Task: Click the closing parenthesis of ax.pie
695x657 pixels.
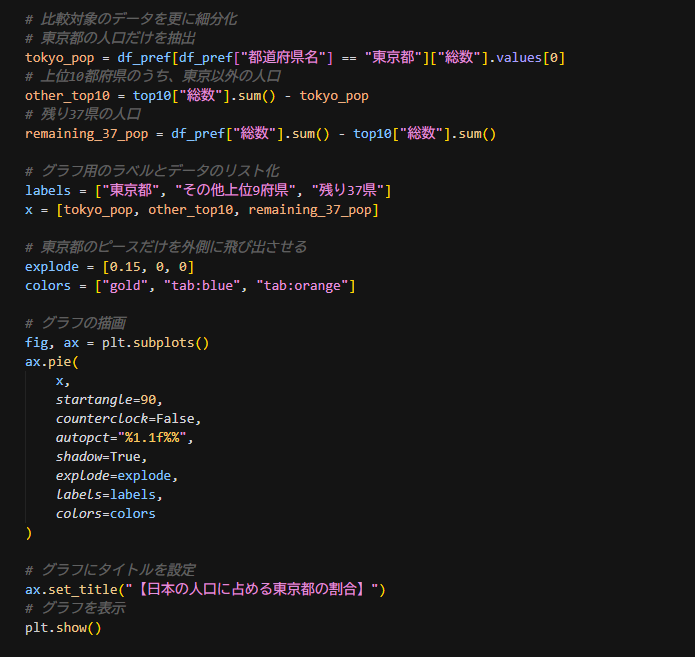Action: [29, 533]
